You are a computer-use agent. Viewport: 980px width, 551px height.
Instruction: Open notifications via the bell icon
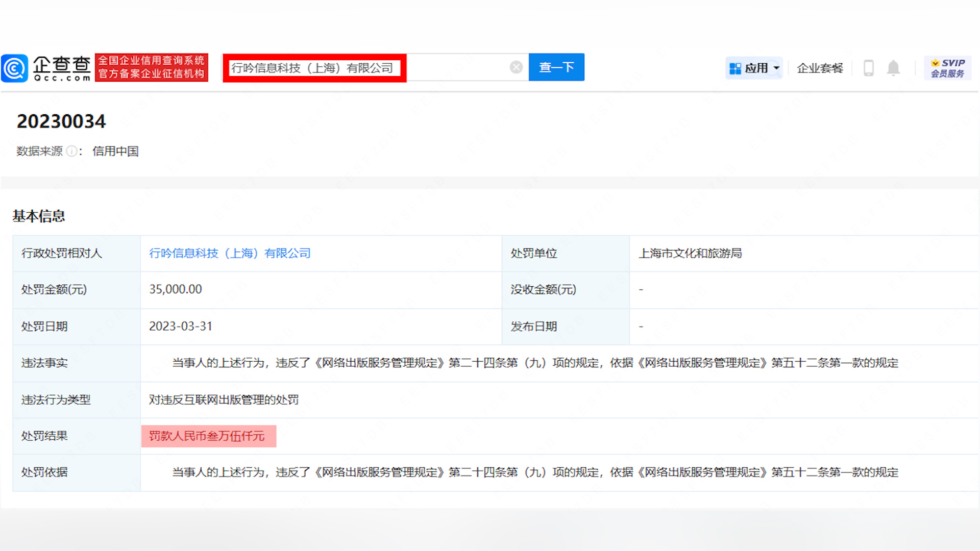point(893,68)
